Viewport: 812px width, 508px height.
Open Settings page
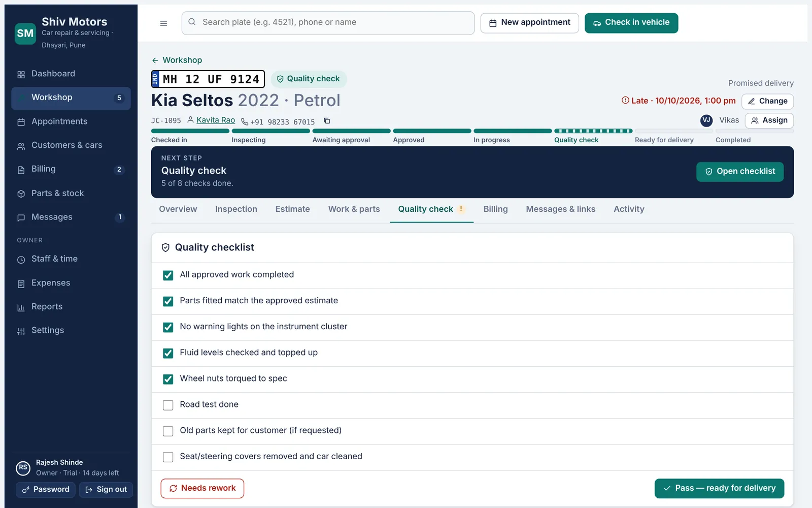[71, 331]
